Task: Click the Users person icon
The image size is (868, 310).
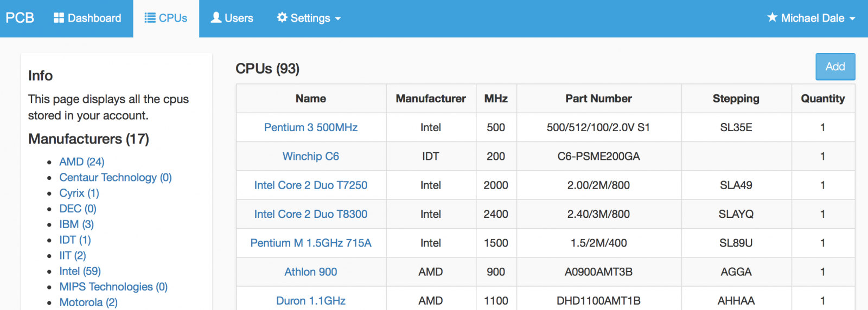Action: 216,18
